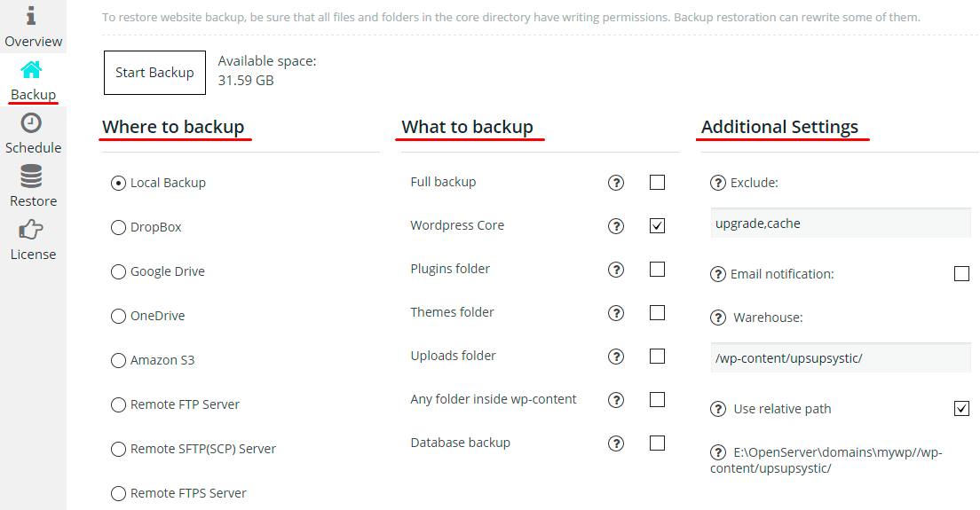Uncheck the Wordpress Core checkbox
Viewport: 980px width, 510px height.
click(657, 225)
